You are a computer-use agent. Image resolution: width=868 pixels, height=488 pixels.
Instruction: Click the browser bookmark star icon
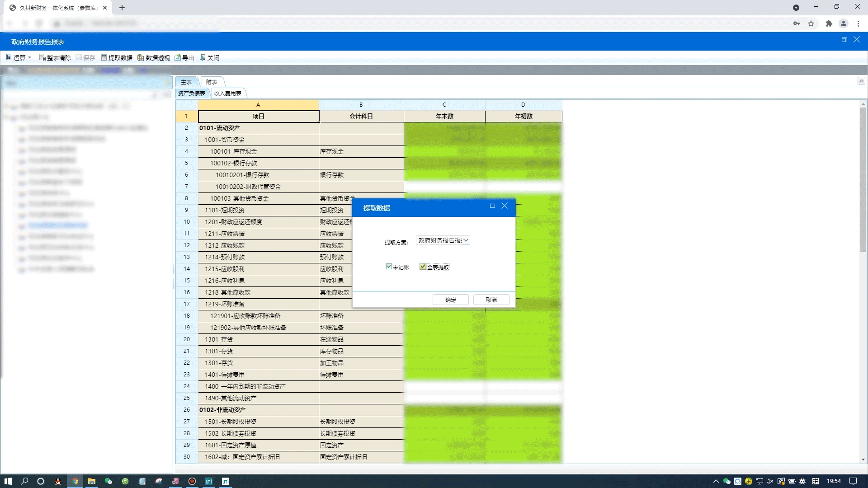tap(811, 23)
